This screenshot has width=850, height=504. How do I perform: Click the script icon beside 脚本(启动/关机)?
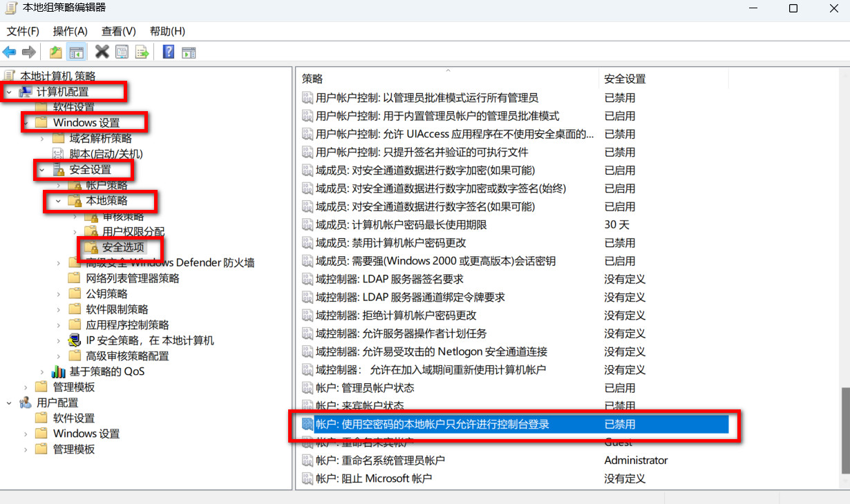point(59,154)
